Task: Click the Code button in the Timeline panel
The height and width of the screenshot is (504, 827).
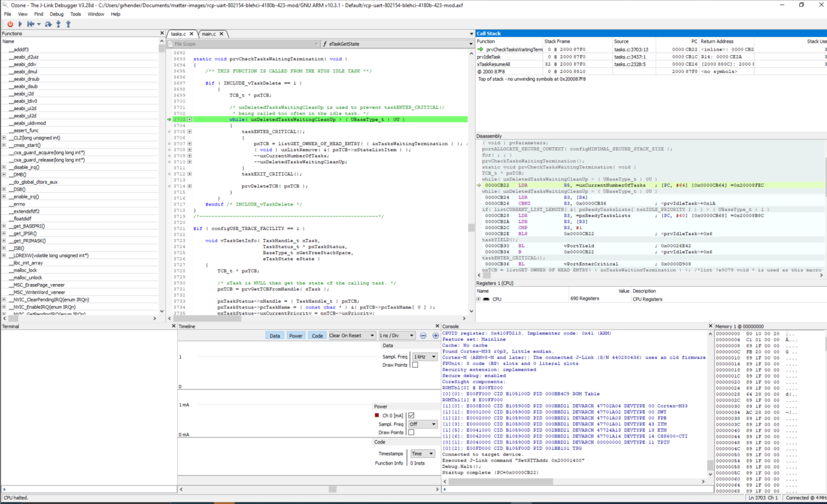Action: tap(317, 335)
